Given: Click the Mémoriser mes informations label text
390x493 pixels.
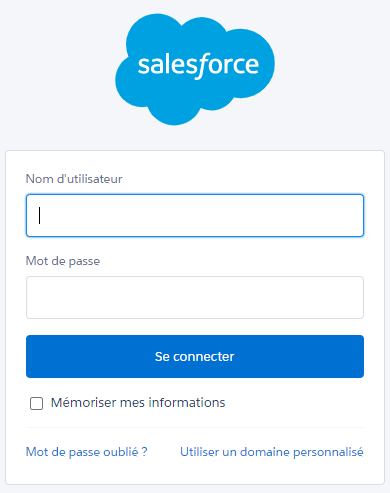Looking at the screenshot, I should [x=138, y=403].
